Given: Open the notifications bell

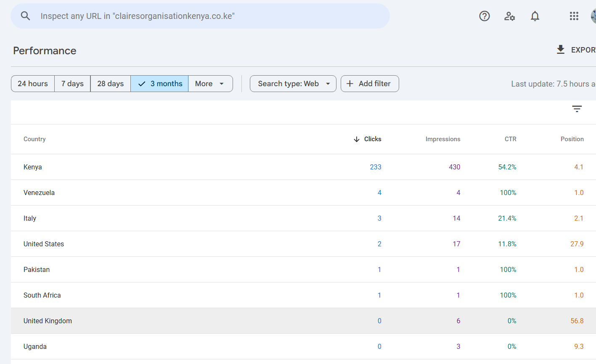Looking at the screenshot, I should pyautogui.click(x=535, y=16).
